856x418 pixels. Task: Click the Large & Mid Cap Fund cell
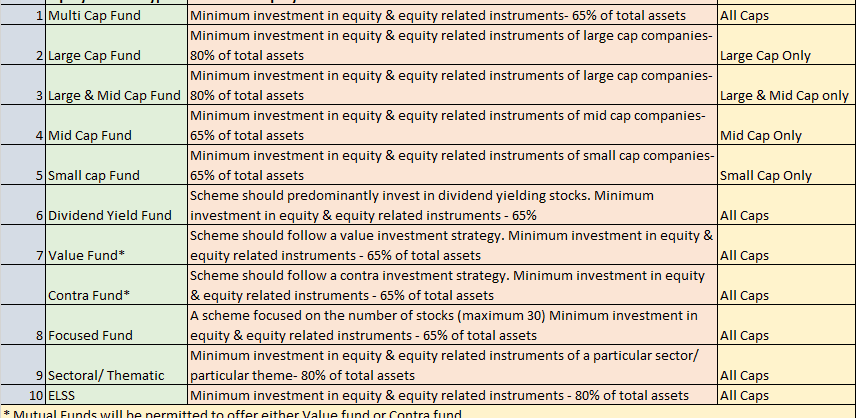tap(116, 85)
